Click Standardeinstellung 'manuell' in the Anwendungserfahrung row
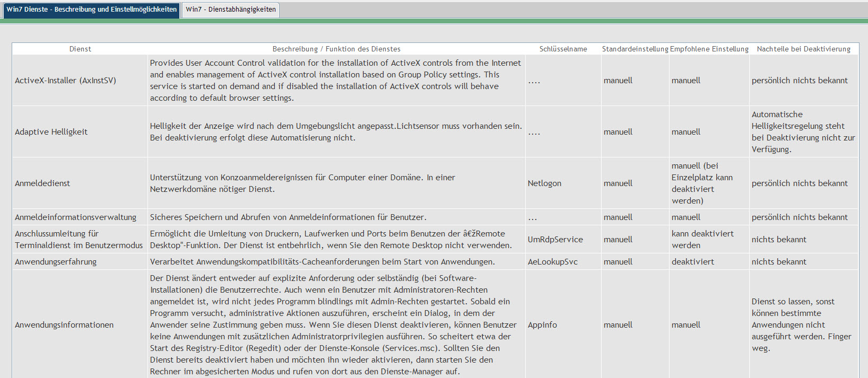The height and width of the screenshot is (378, 868). click(x=618, y=262)
